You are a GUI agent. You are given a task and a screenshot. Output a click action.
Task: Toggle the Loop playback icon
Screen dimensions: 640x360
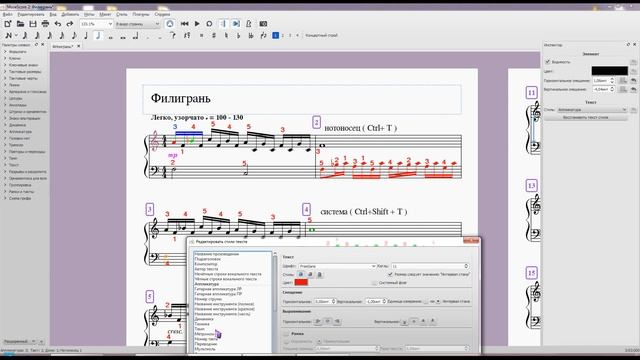point(209,24)
